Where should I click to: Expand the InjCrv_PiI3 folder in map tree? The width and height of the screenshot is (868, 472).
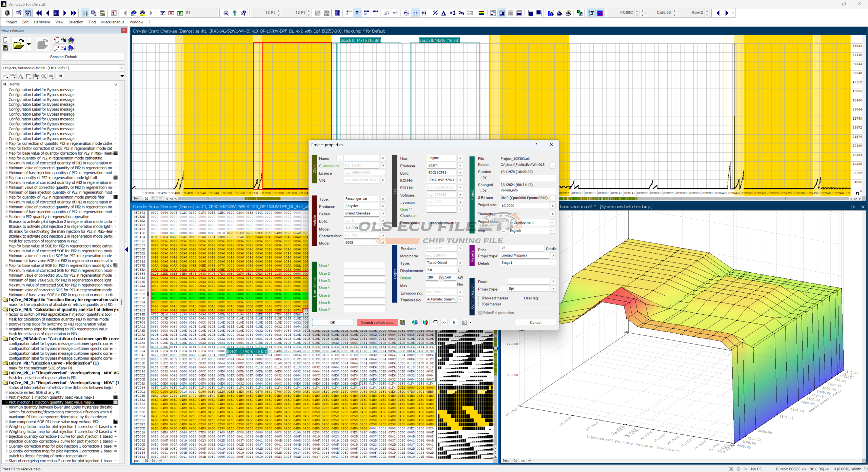[5, 310]
